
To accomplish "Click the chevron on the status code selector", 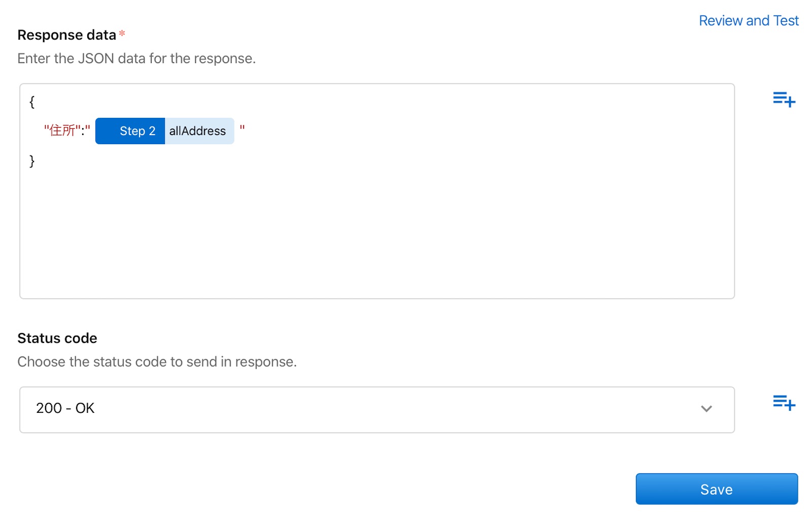I will coord(706,409).
